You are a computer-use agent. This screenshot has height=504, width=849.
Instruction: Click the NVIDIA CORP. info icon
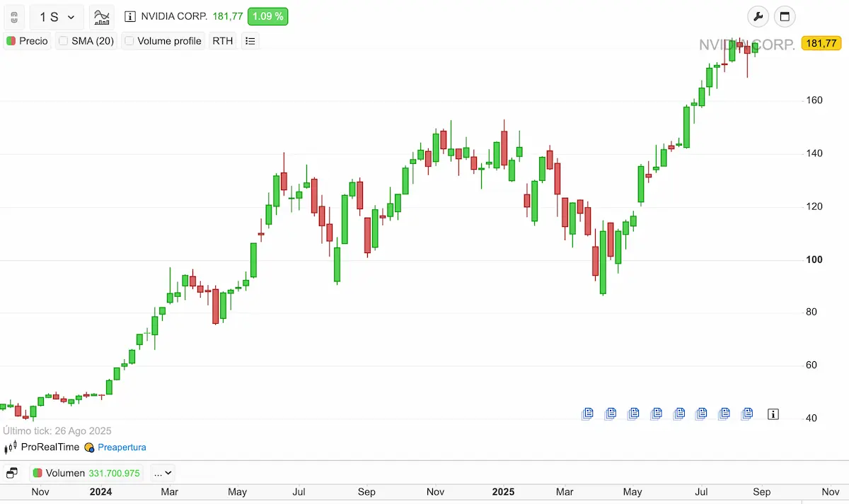pos(129,16)
